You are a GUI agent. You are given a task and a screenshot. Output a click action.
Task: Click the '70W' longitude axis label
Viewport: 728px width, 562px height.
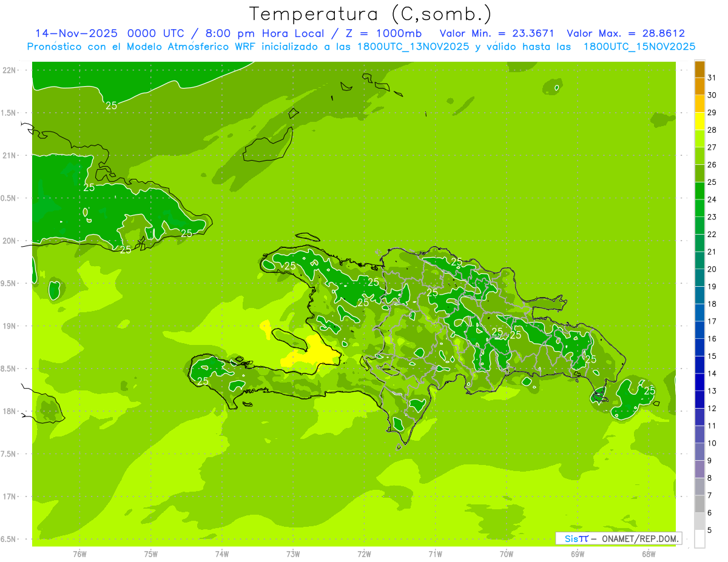click(x=507, y=554)
